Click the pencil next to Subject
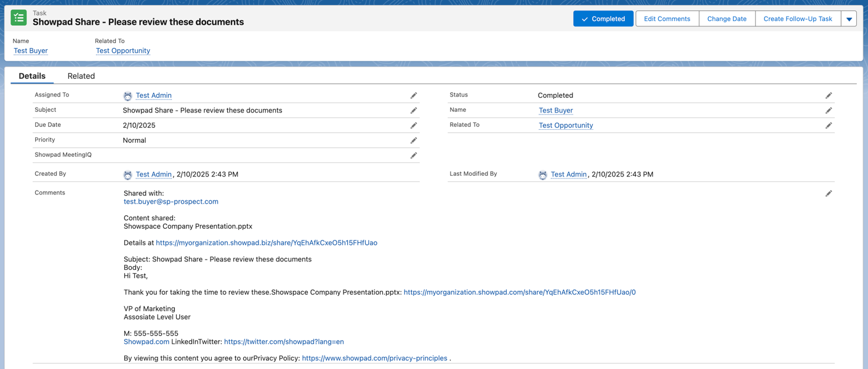 pos(414,111)
